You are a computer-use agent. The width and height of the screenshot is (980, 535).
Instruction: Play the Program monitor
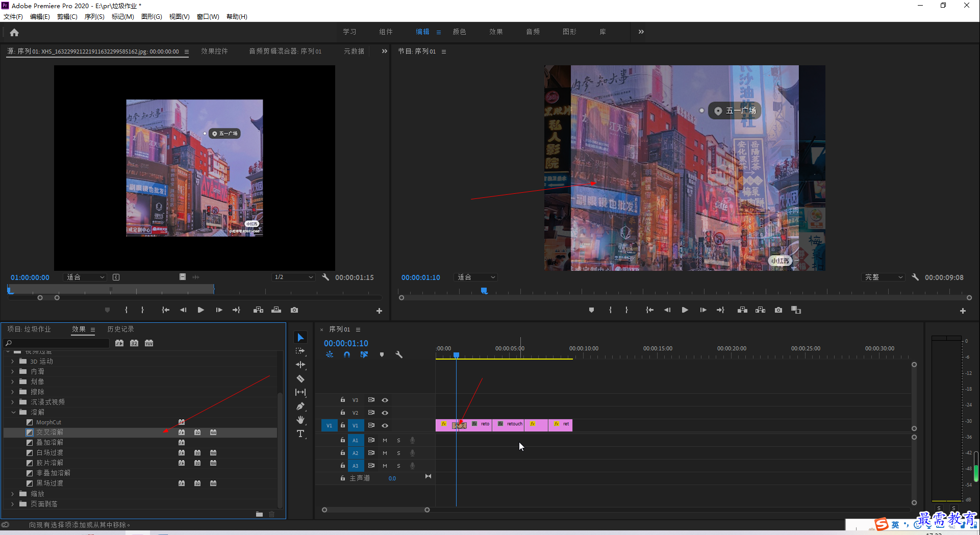[x=685, y=310]
